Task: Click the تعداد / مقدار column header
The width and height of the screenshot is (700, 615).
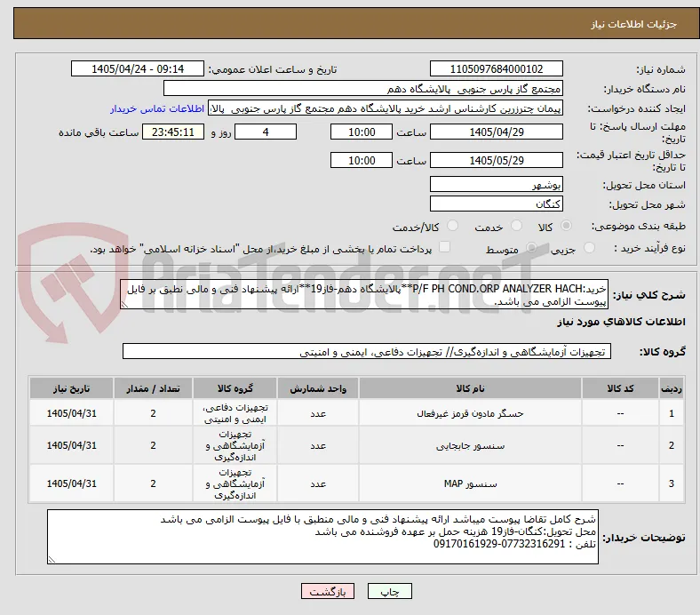Action: [x=153, y=388]
